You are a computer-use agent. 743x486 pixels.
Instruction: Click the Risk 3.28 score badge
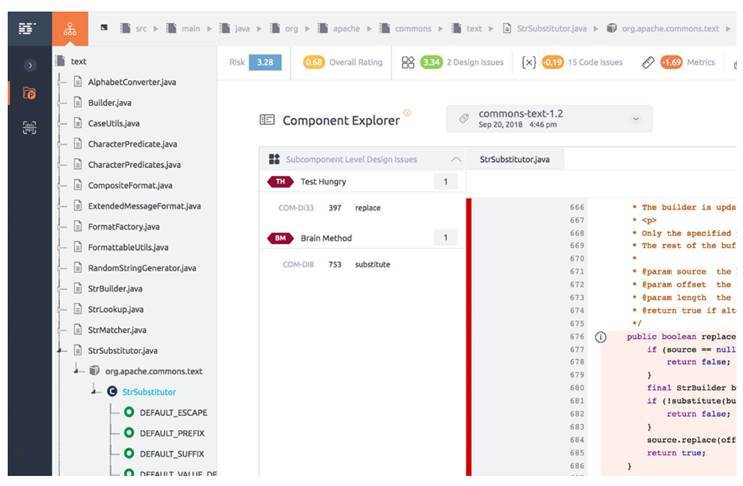(265, 62)
